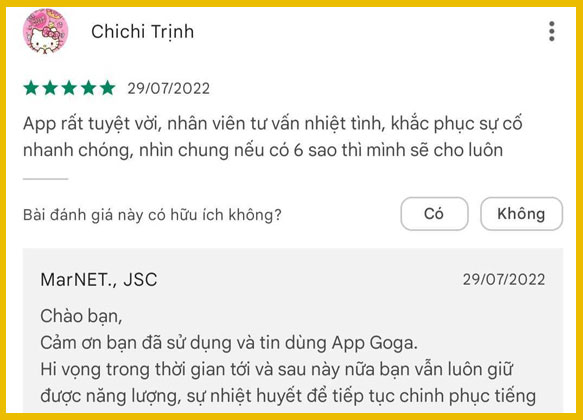Click the fourth green rating star
This screenshot has width=583, height=420.
88,88
